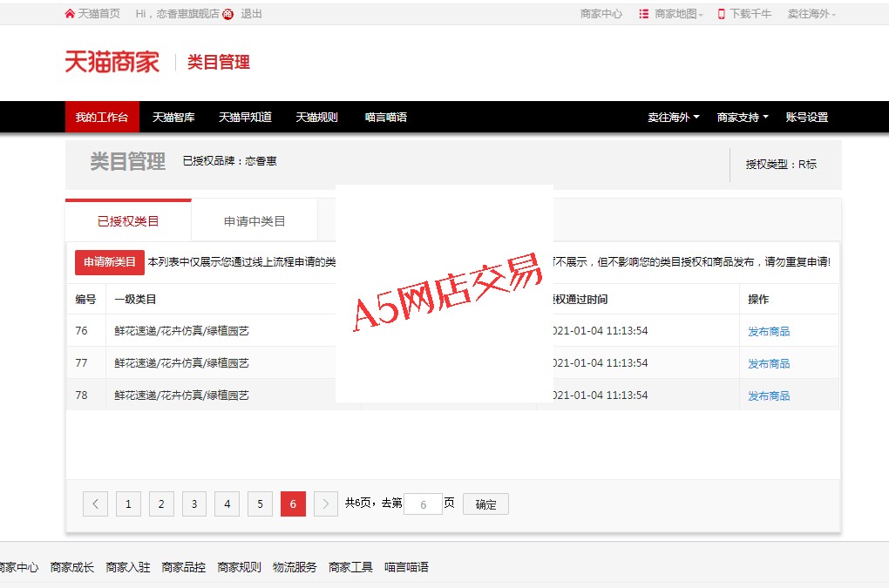Click the page number input field
Image resolution: width=889 pixels, height=588 pixels.
point(423,504)
